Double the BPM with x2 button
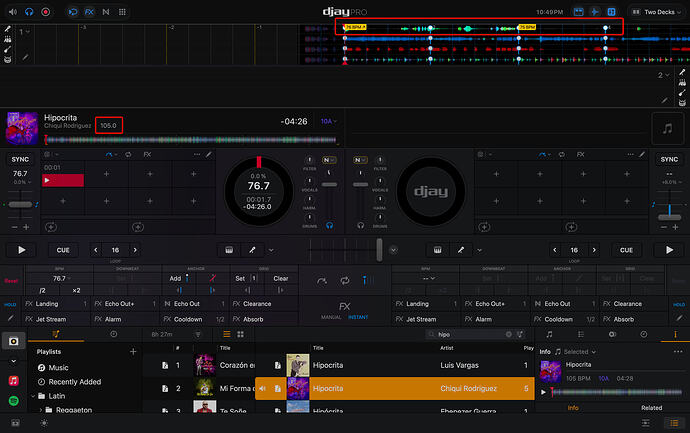This screenshot has height=433, width=690. coord(76,290)
